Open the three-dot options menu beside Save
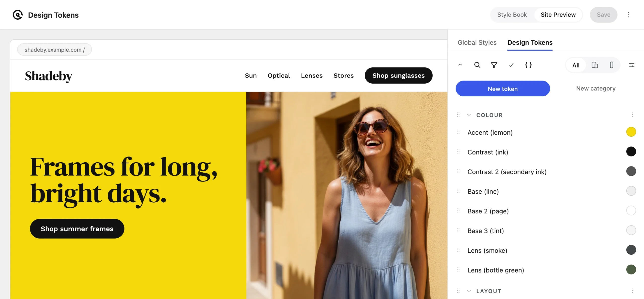This screenshot has width=644, height=299. pyautogui.click(x=629, y=15)
